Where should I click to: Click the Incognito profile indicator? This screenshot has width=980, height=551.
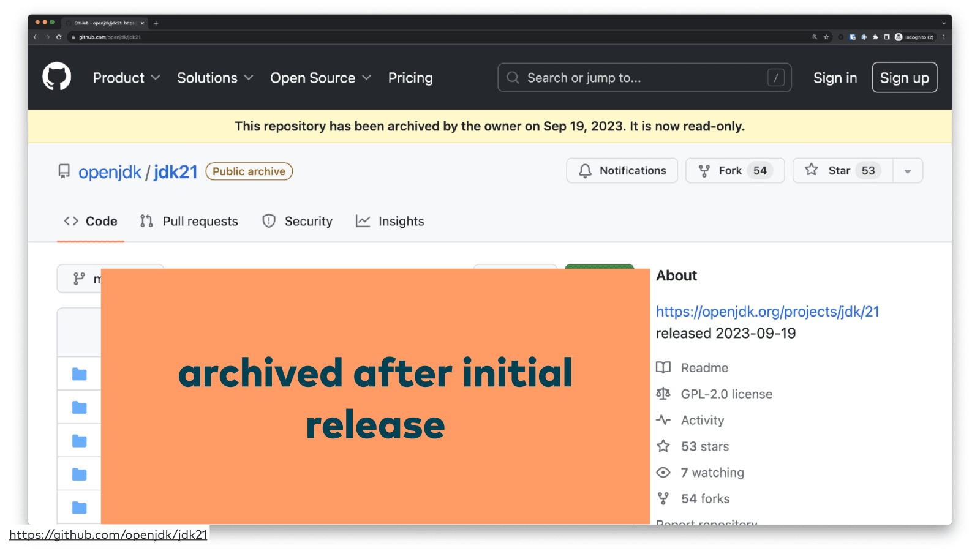point(914,37)
